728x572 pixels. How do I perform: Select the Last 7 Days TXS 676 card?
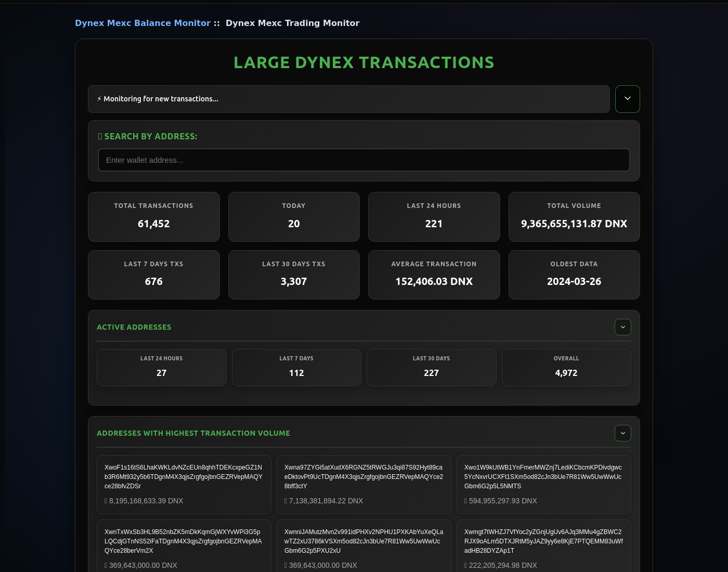click(154, 275)
